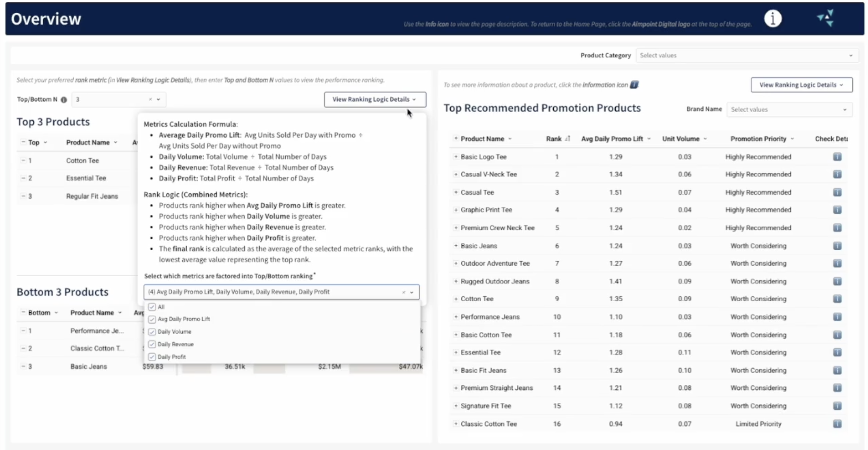
Task: Clear the Top/Bottom N value
Action: click(x=150, y=99)
